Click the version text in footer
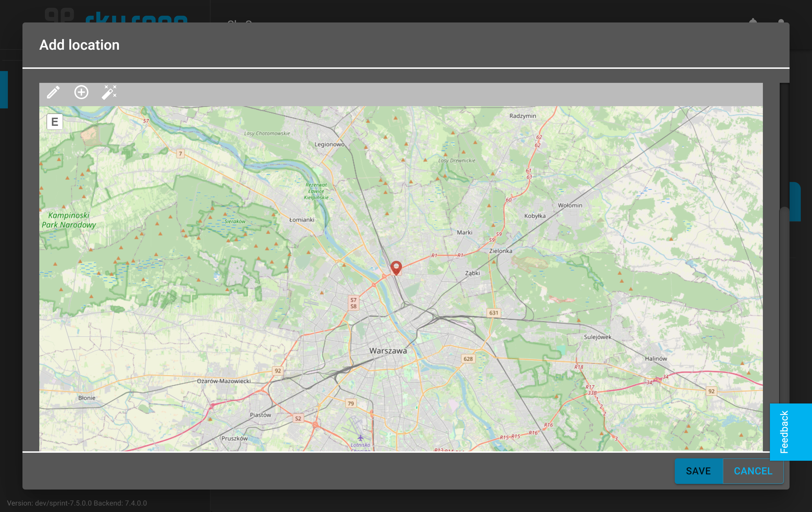Image resolution: width=812 pixels, height=512 pixels. pyautogui.click(x=77, y=503)
